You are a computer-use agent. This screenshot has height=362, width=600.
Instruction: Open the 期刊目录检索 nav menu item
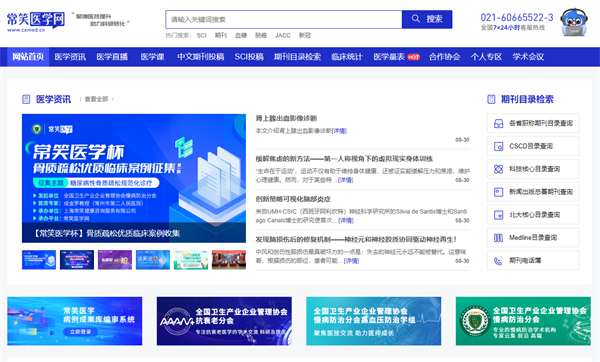297,57
